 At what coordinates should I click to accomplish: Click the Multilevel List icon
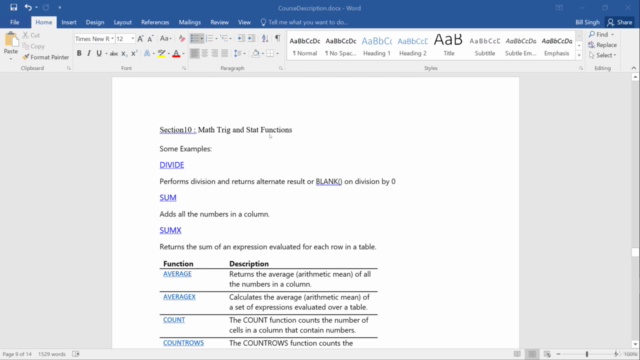pos(224,38)
